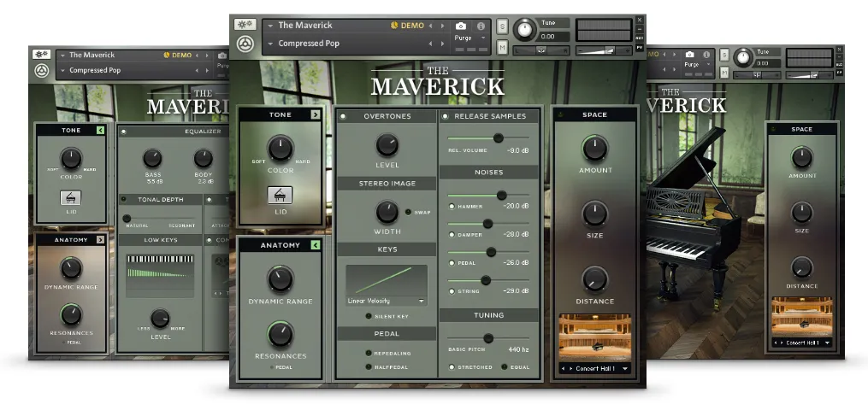Toggle the LID piano icon in center window

pos(280,195)
